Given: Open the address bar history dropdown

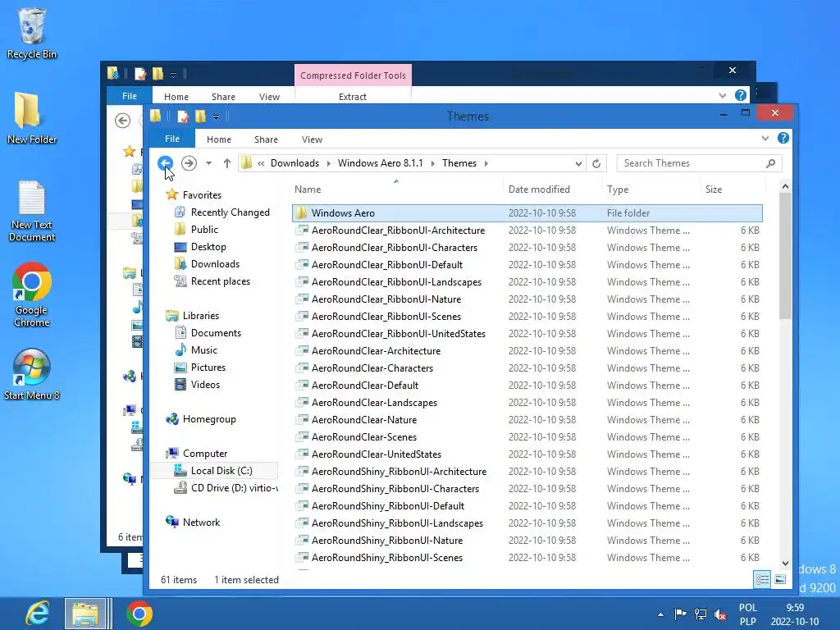Looking at the screenshot, I should [578, 164].
